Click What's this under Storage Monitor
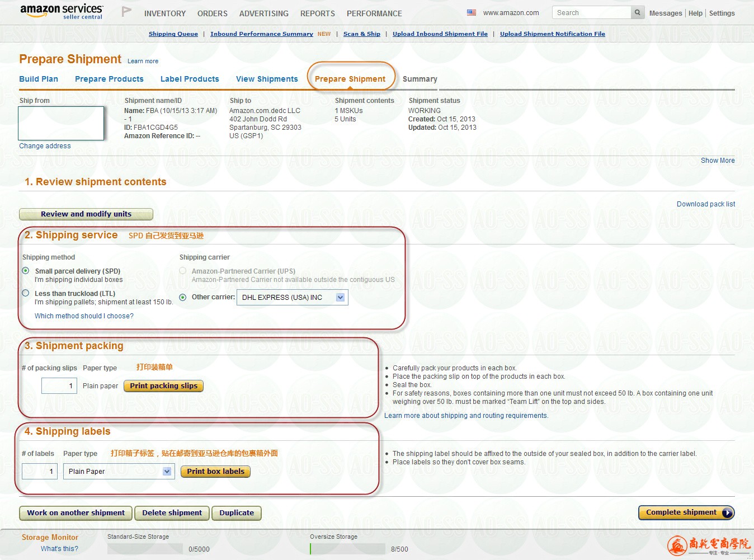The width and height of the screenshot is (754, 560). (x=59, y=549)
